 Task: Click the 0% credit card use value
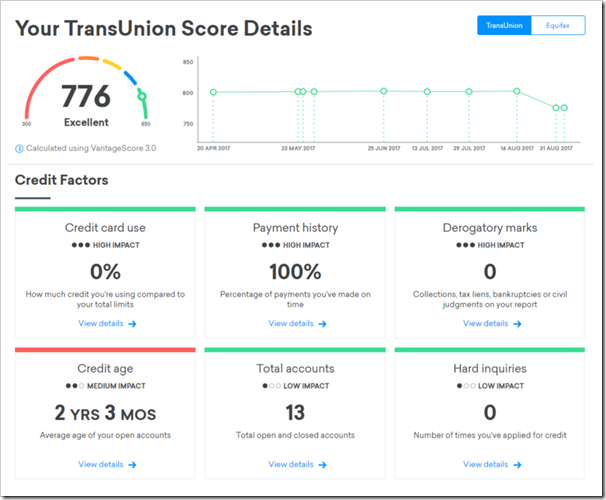[x=105, y=272]
